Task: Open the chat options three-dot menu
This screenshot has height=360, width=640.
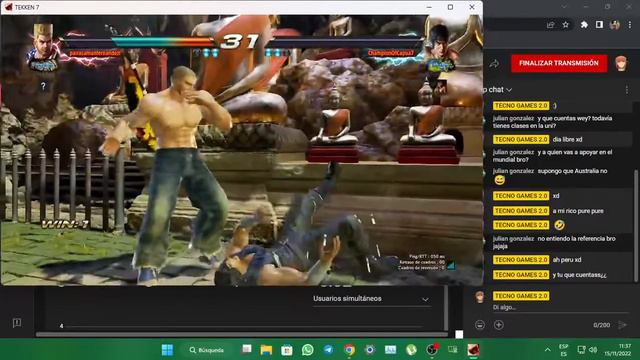Action: coord(627,90)
